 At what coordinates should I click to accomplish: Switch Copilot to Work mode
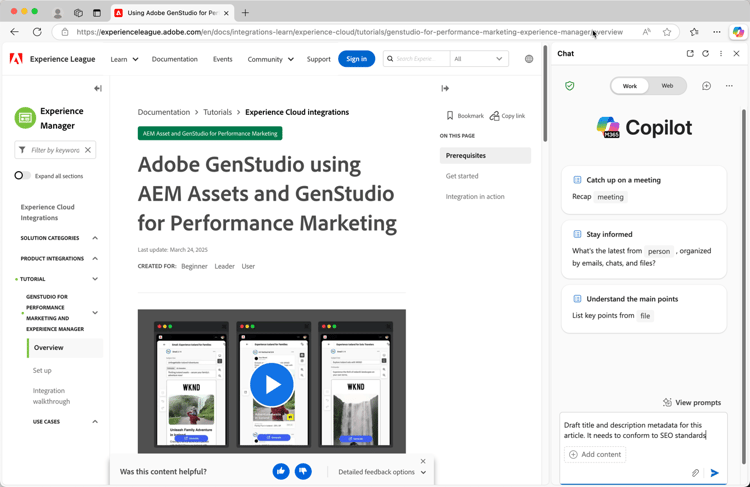point(630,86)
